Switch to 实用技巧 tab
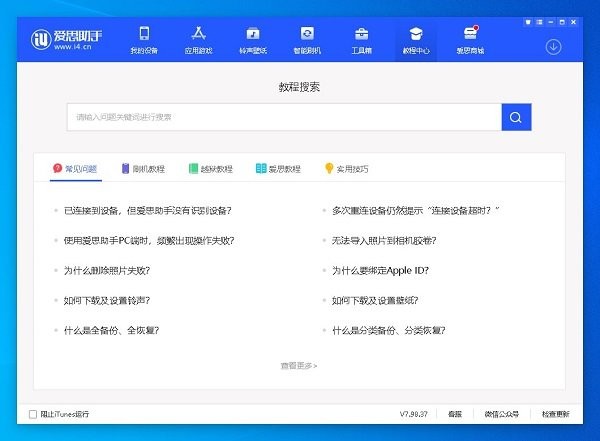The height and width of the screenshot is (441, 600). tap(346, 169)
